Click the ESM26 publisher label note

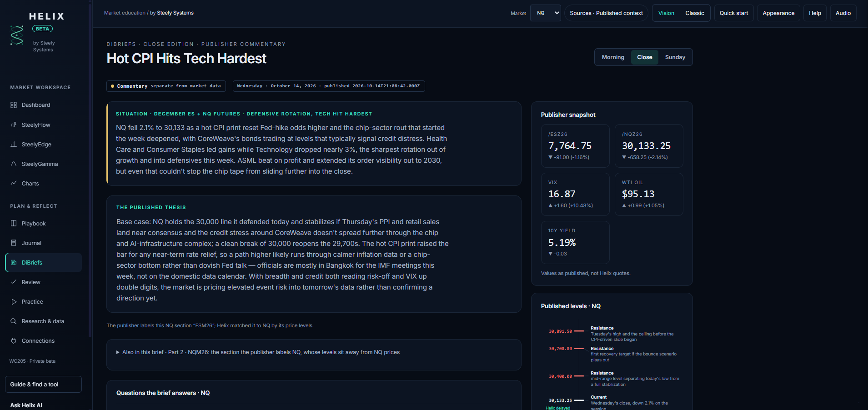click(x=210, y=325)
